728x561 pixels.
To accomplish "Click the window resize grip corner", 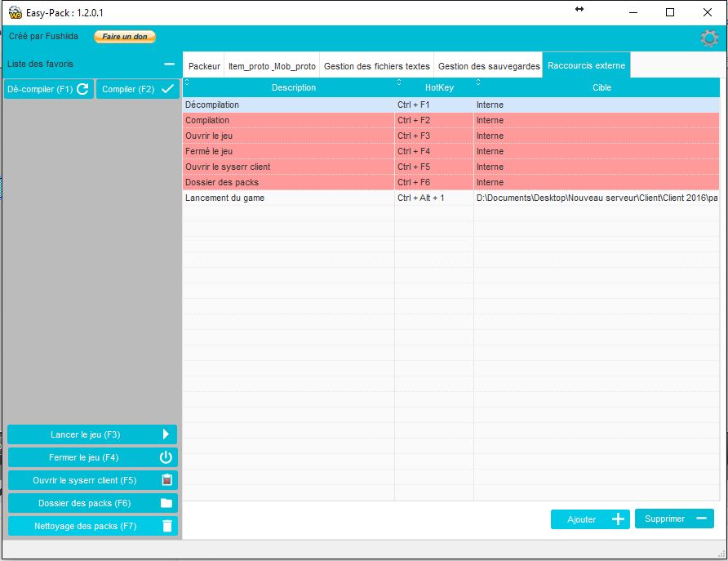I will pos(722,554).
